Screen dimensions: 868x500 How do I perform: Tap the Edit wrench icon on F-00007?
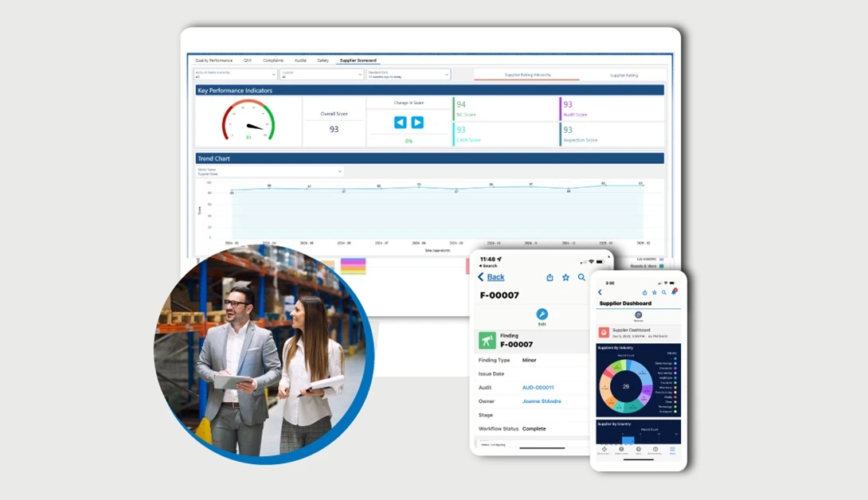point(542,314)
